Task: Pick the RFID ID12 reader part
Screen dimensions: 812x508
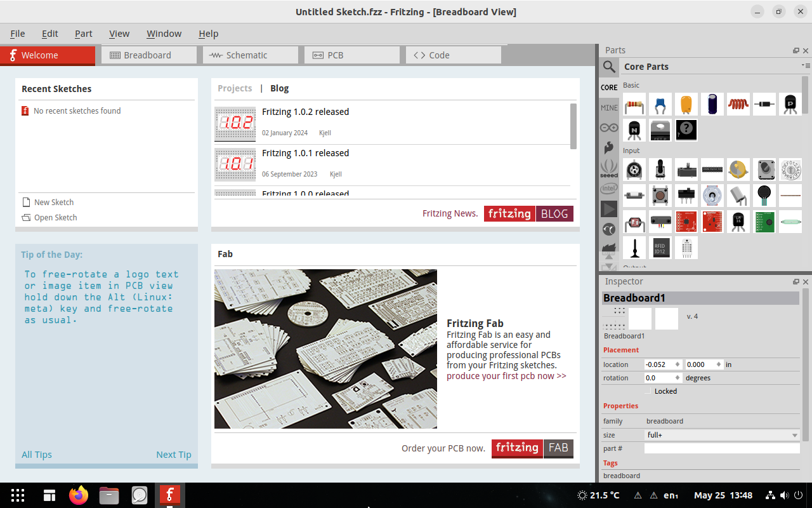Action: click(x=660, y=248)
